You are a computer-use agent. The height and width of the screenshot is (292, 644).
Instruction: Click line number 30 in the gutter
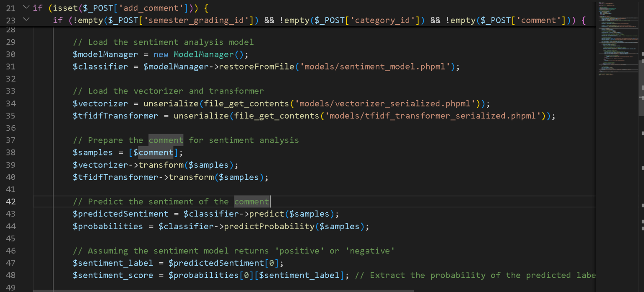pyautogui.click(x=10, y=54)
